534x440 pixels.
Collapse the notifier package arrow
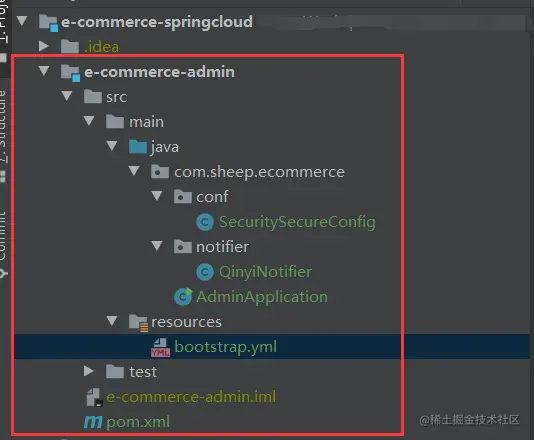[x=157, y=246]
